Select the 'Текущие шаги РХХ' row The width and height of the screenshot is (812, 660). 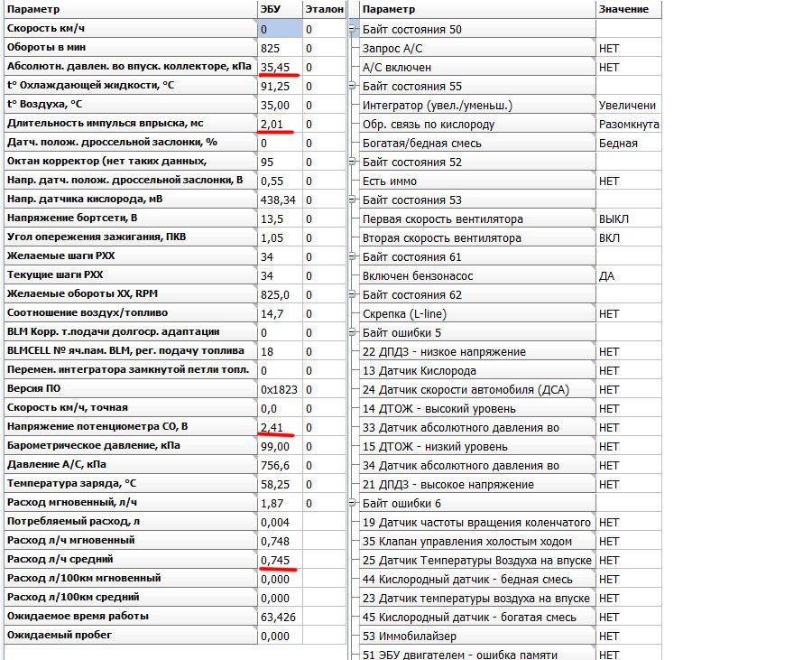coord(131,275)
